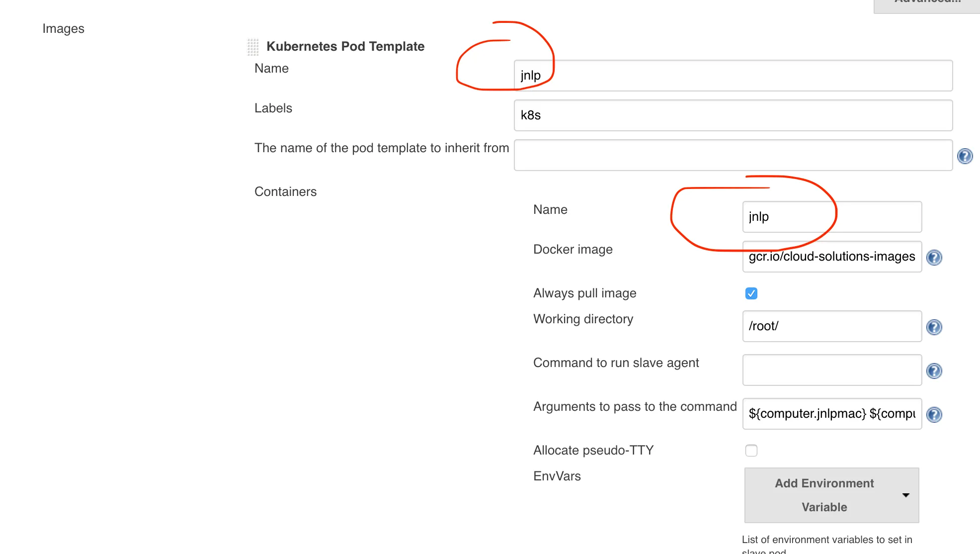This screenshot has height=554, width=980.
Task: Uncheck Always pull image checkbox
Action: [x=751, y=293]
